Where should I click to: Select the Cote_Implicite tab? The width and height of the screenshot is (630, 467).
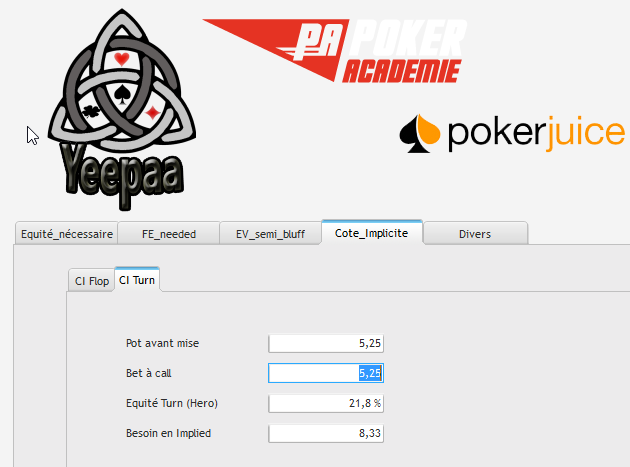372,233
